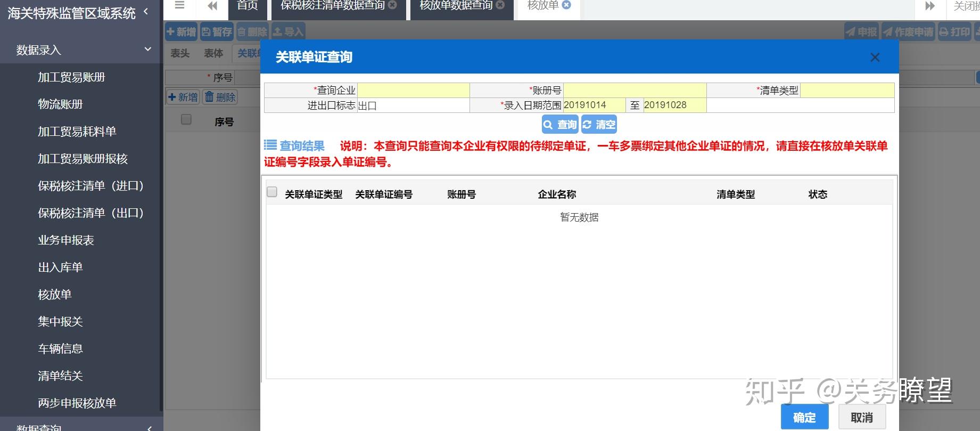Screen dimensions: 980x431
Task: Click the tab scroll-right double arrow
Action: 930,6
